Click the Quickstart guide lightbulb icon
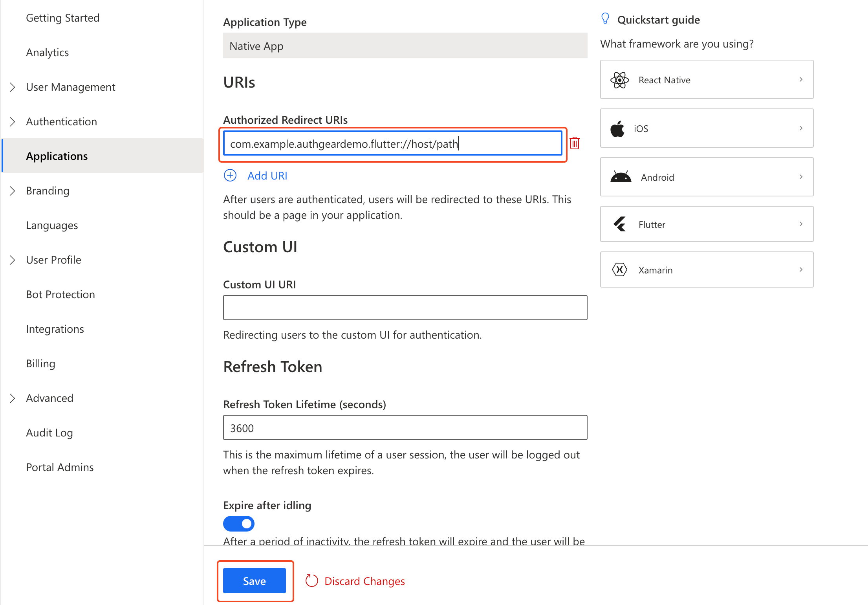The height and width of the screenshot is (605, 868). [605, 19]
